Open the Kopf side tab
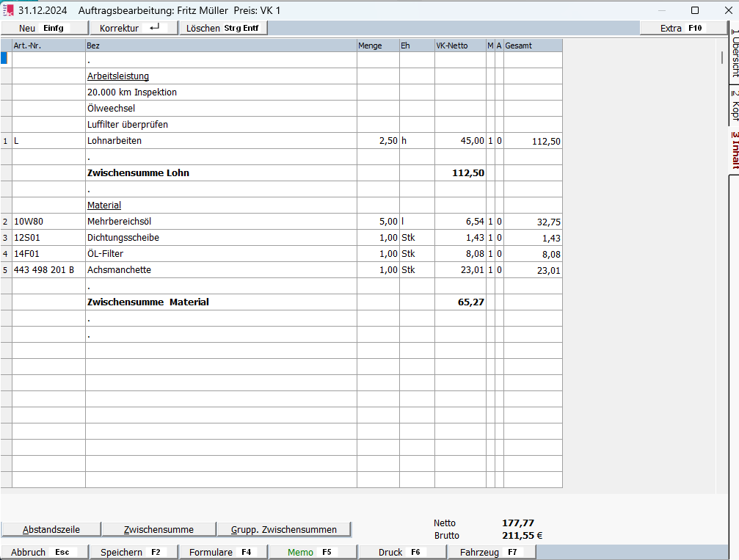The width and height of the screenshot is (739, 560). [734, 105]
